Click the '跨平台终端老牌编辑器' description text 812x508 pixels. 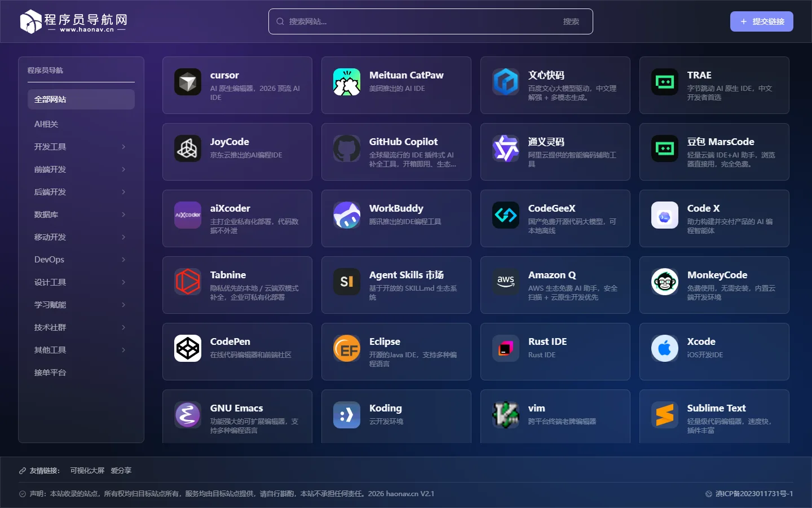pos(562,422)
